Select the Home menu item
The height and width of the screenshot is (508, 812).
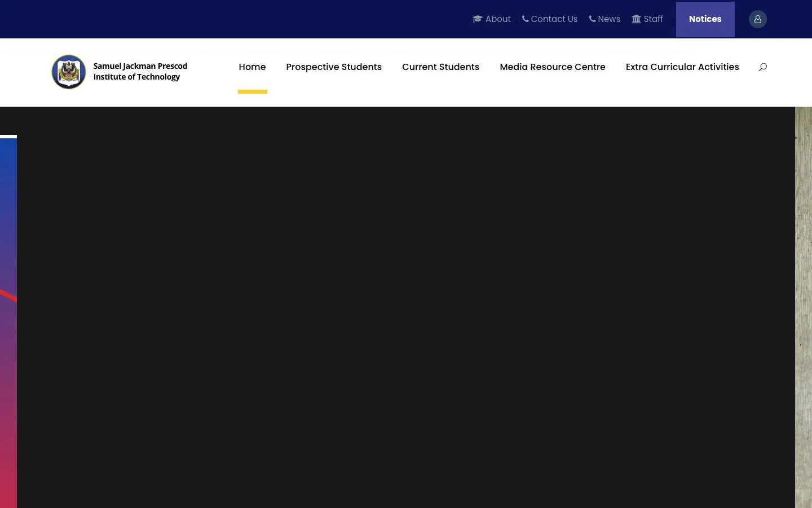[252, 67]
